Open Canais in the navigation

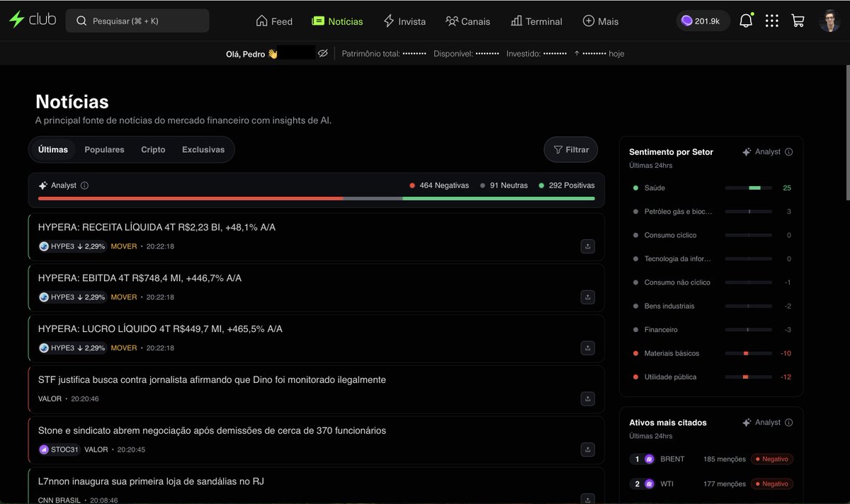(467, 21)
